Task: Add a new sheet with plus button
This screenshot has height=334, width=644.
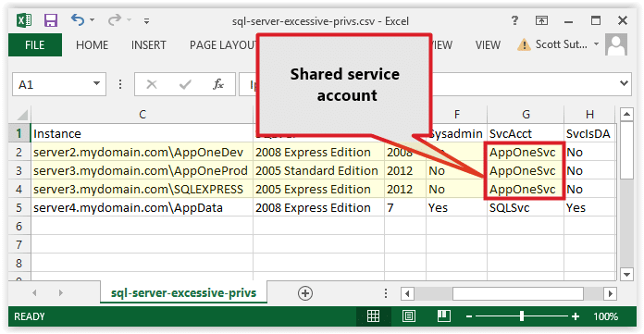Action: click(x=305, y=293)
